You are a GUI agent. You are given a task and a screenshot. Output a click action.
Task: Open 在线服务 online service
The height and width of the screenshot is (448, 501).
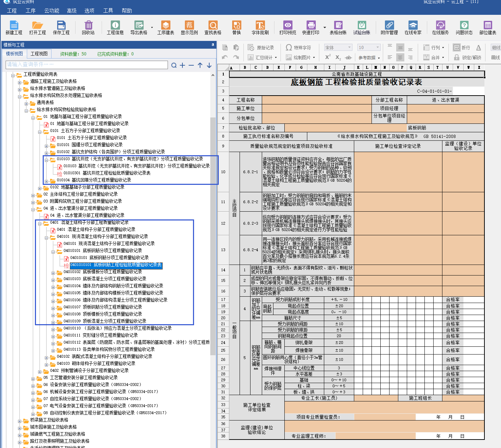click(x=441, y=28)
